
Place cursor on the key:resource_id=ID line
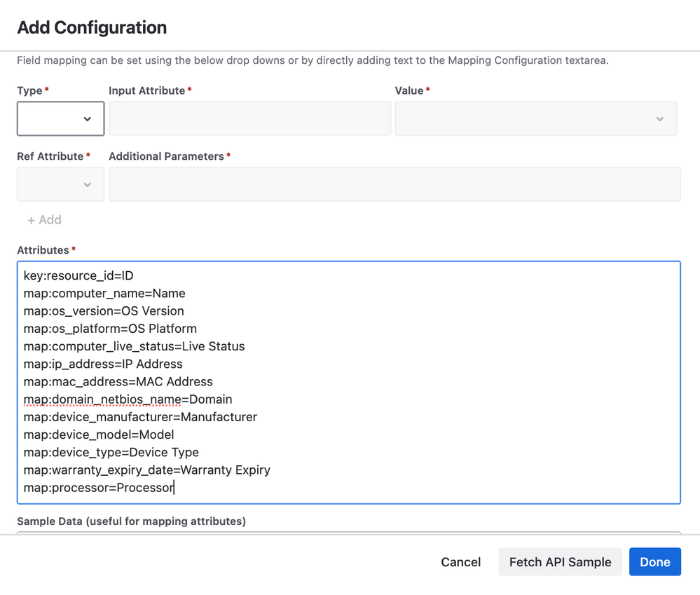pyautogui.click(x=78, y=276)
